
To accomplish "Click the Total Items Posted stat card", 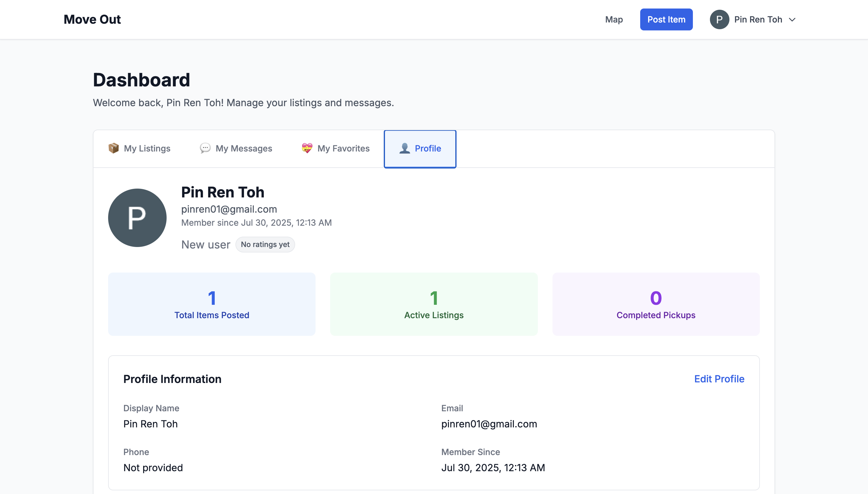I will tap(212, 304).
